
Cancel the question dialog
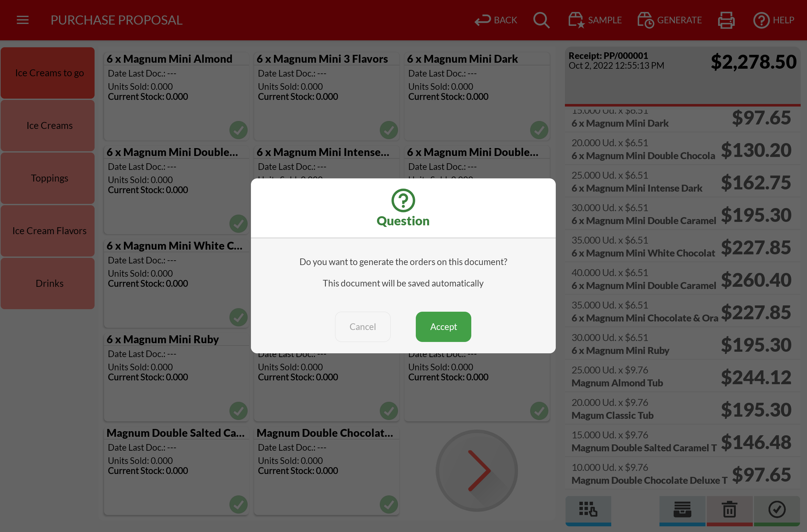pyautogui.click(x=363, y=327)
